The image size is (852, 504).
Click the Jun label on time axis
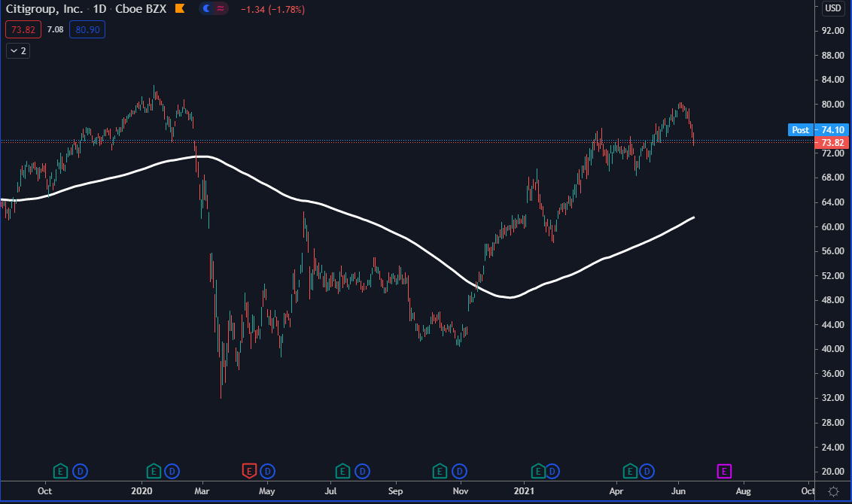click(678, 491)
